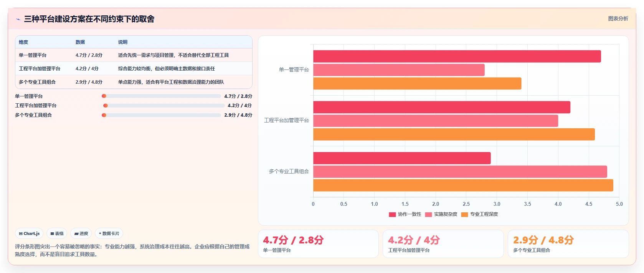This screenshot has height=273, width=644.
Task: Click the table cell 4.7分 / 2.8分
Action: tap(89, 55)
